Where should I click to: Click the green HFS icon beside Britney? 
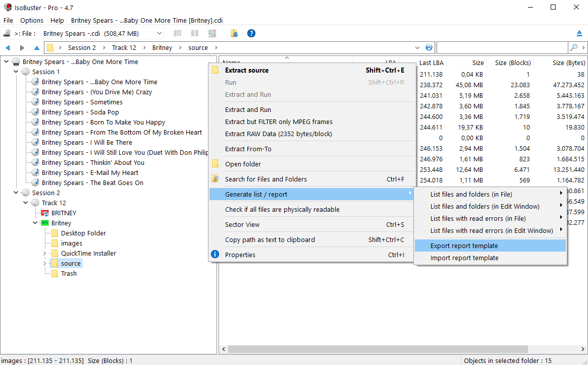pyautogui.click(x=45, y=223)
